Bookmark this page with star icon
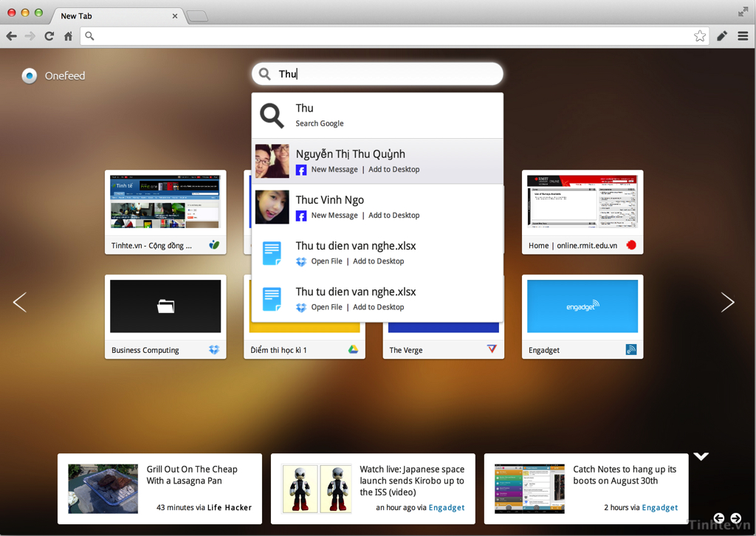Image resolution: width=756 pixels, height=536 pixels. click(x=700, y=35)
